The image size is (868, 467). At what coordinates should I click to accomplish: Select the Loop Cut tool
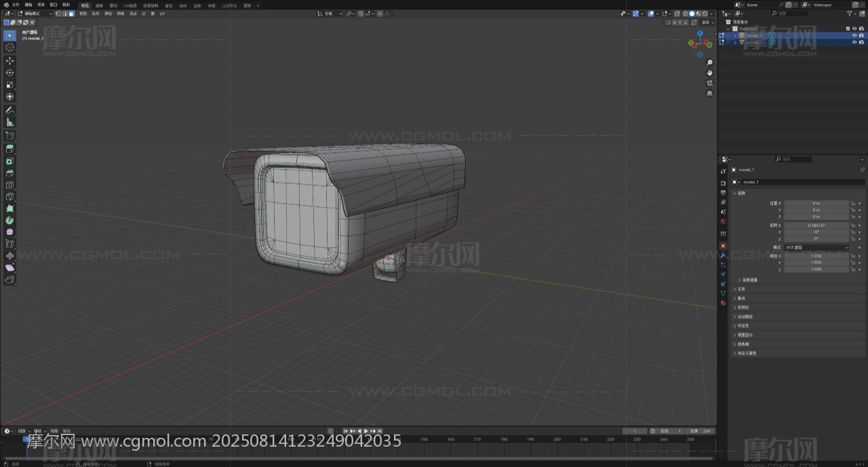click(9, 185)
